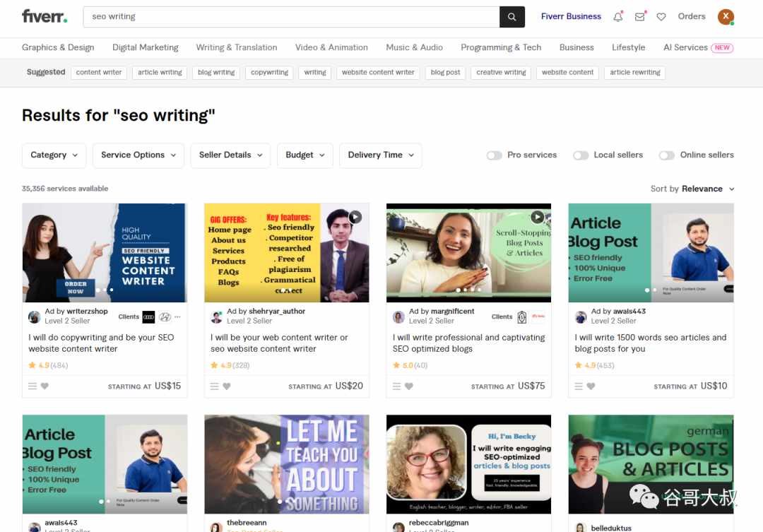Open thebreeann 'Let me teach you' thumbnail
Screen dimensions: 763x532
click(x=287, y=464)
